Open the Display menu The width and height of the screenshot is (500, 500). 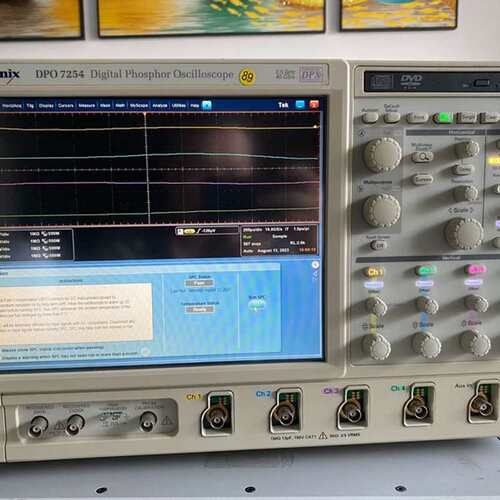click(x=46, y=106)
